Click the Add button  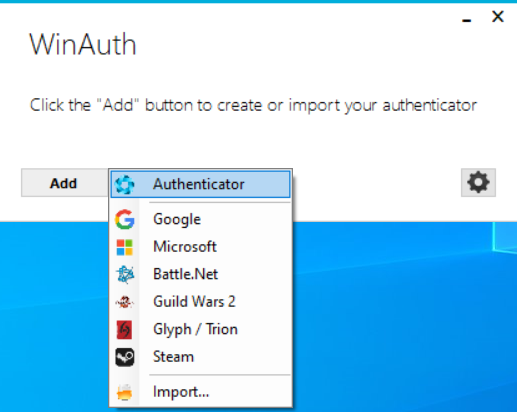click(x=64, y=183)
